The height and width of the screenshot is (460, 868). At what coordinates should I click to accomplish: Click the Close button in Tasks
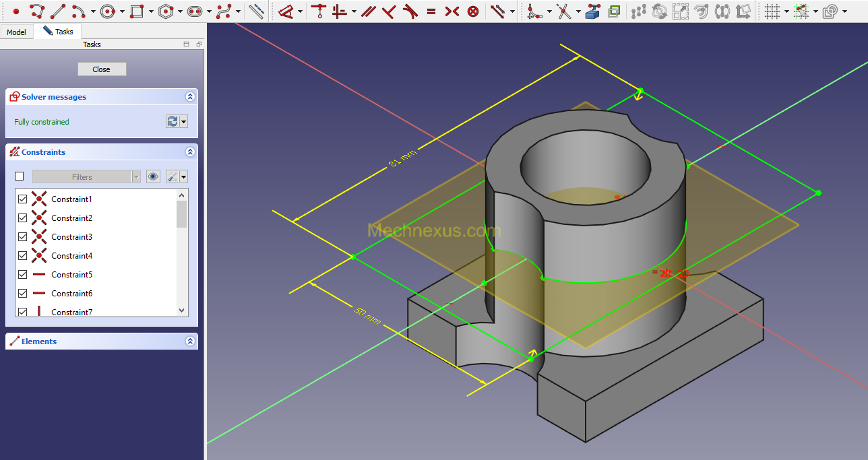(x=102, y=69)
